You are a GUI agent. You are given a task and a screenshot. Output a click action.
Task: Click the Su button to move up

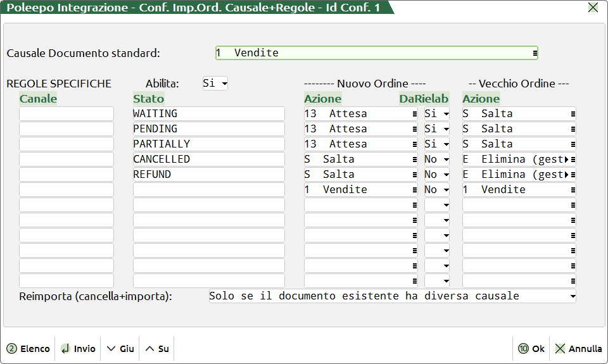pyautogui.click(x=157, y=349)
